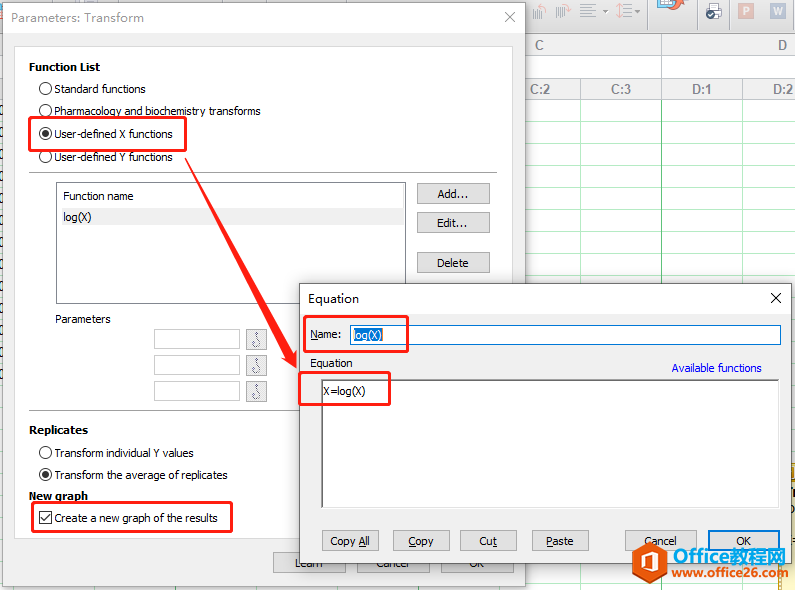795x590 pixels.
Task: Toggle Create a new graph of the results
Action: [45, 518]
